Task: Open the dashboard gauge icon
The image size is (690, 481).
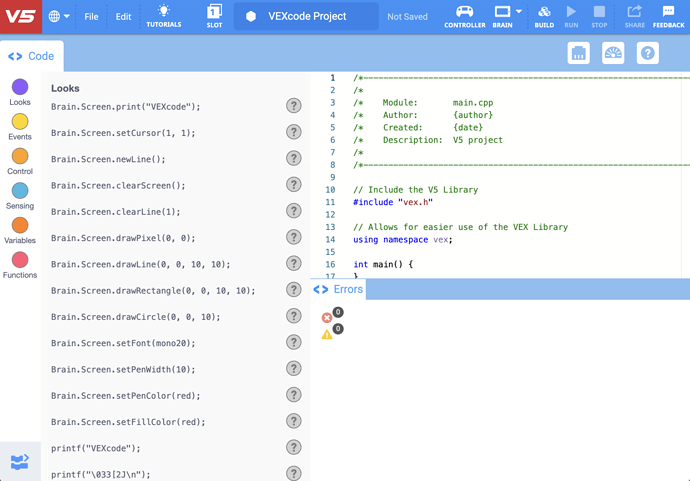Action: (x=613, y=53)
